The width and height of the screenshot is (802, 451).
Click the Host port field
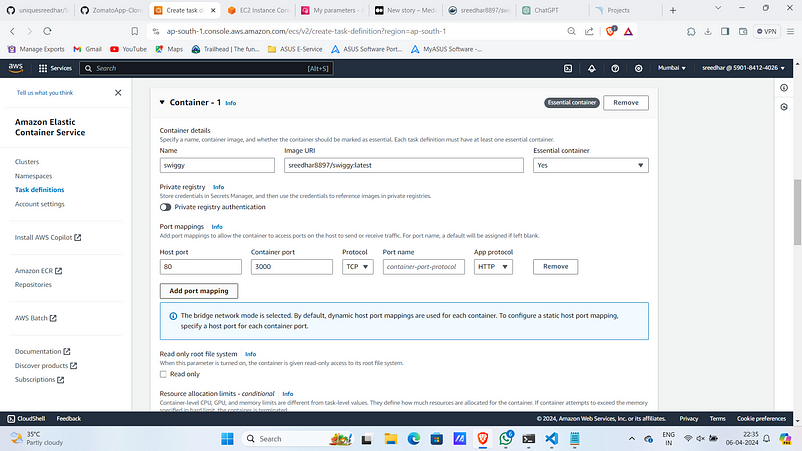[x=200, y=267]
